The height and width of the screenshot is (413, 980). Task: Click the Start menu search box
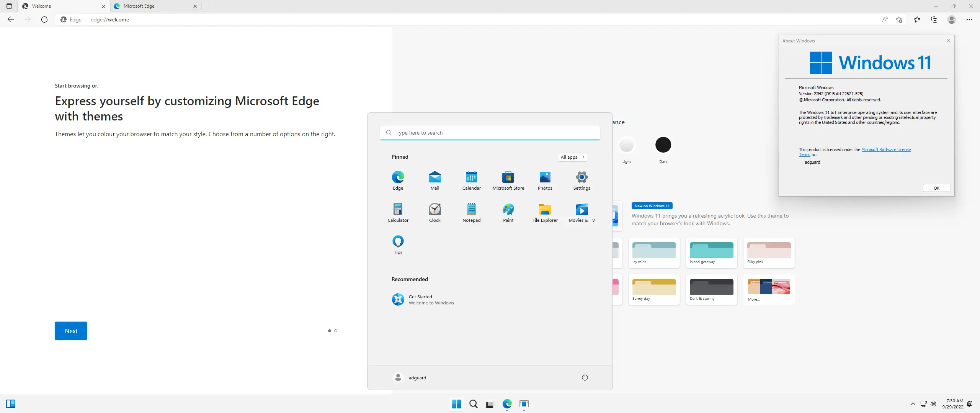(x=490, y=133)
